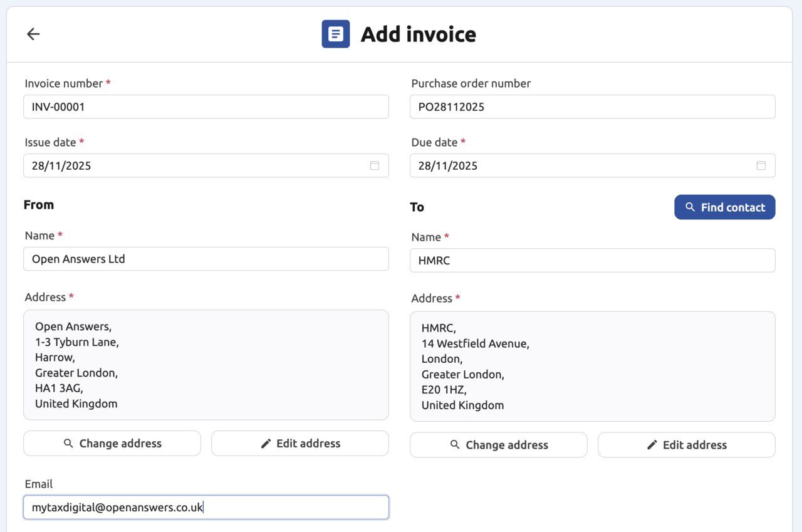Open the Issue date calendar picker
The height and width of the screenshot is (532, 802).
tap(375, 165)
